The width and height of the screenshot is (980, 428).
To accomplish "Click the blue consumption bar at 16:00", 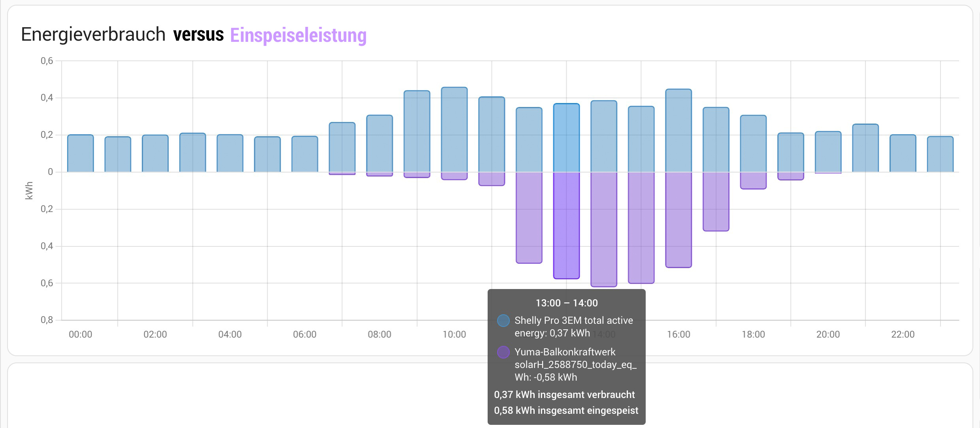I will [x=678, y=131].
